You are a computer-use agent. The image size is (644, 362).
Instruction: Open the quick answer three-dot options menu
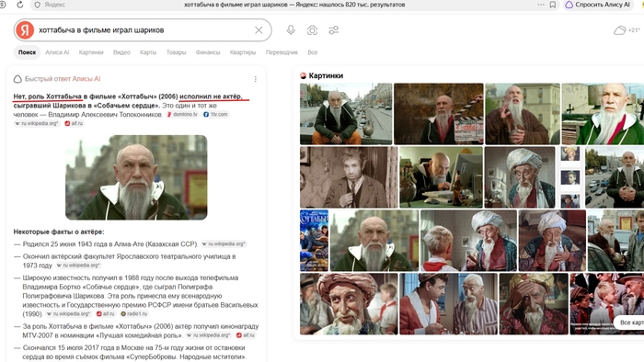tap(256, 79)
